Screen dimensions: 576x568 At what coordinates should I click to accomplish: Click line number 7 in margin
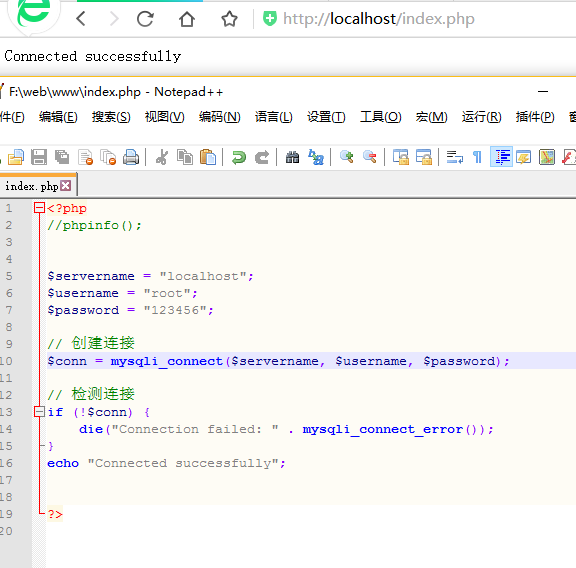[x=9, y=310]
